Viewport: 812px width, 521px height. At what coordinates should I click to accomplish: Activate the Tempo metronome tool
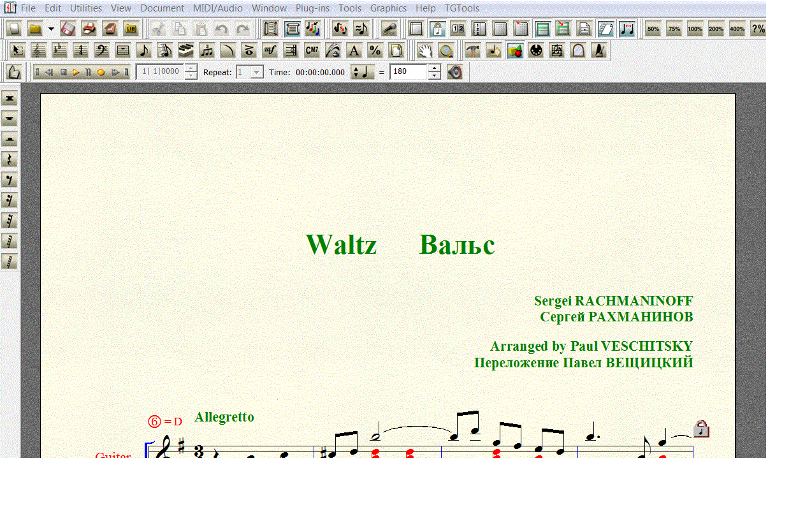coord(599,50)
